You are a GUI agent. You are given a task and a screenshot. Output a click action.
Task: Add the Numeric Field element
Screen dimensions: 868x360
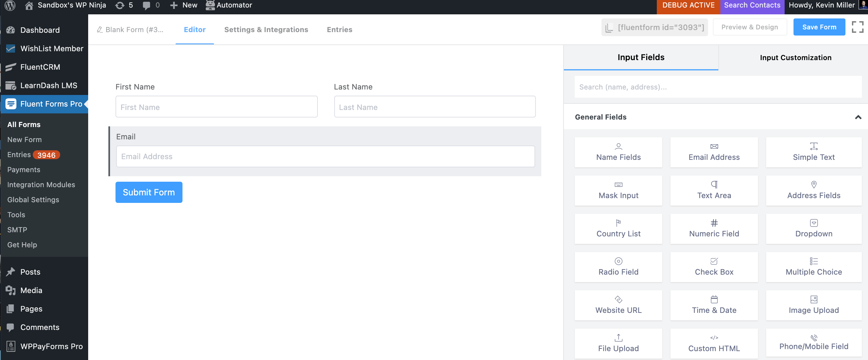pyautogui.click(x=714, y=229)
